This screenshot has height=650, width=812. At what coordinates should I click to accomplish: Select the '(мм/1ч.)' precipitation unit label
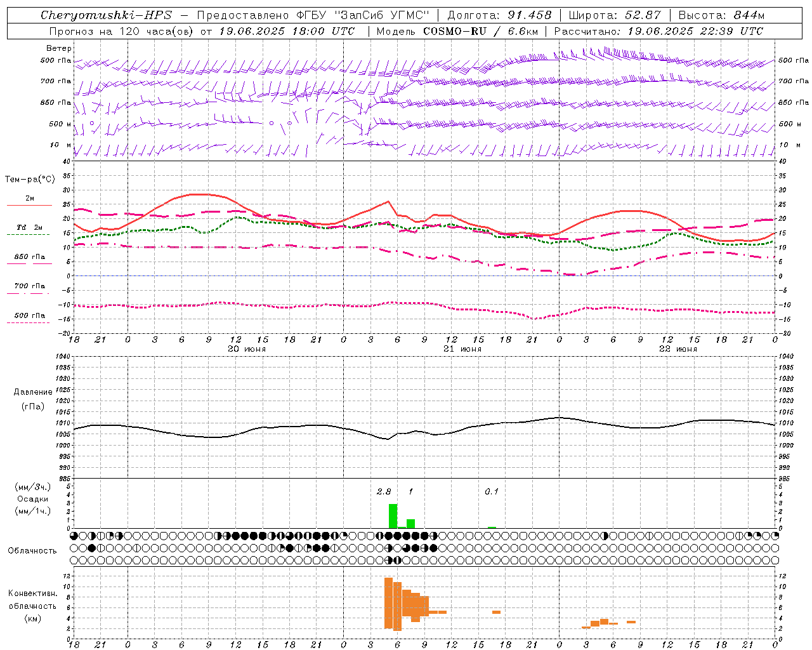[33, 511]
